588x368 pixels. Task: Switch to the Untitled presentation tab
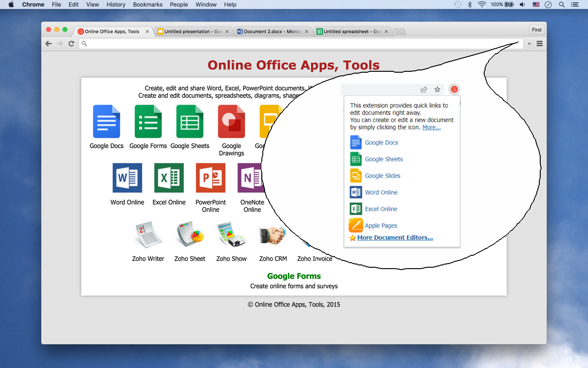point(193,32)
